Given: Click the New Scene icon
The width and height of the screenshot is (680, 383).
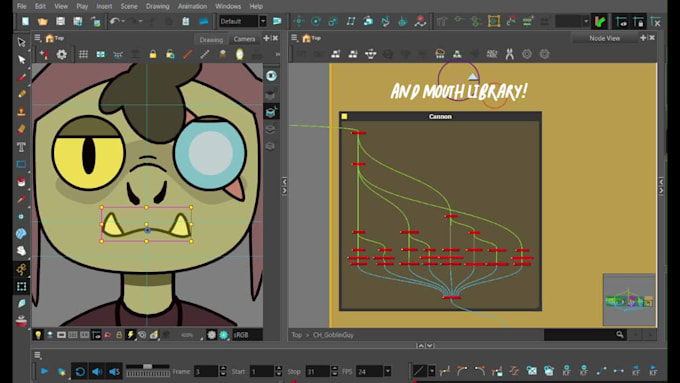Looking at the screenshot, I should coord(25,21).
